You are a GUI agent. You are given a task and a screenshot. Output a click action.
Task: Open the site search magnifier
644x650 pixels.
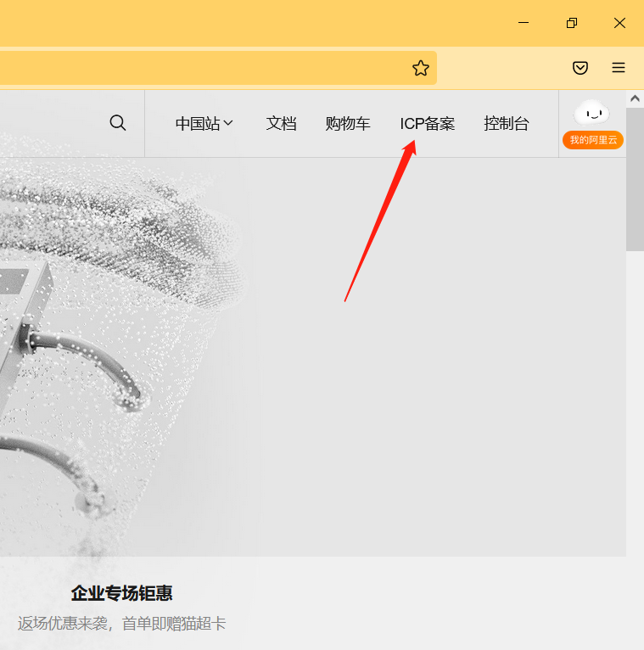[118, 123]
